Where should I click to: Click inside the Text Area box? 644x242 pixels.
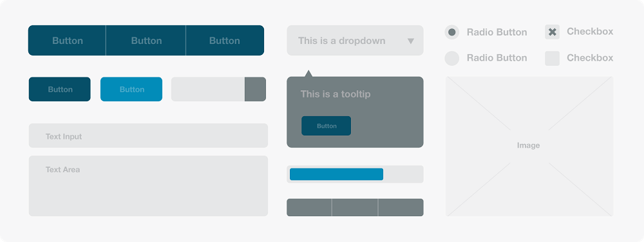(x=148, y=186)
